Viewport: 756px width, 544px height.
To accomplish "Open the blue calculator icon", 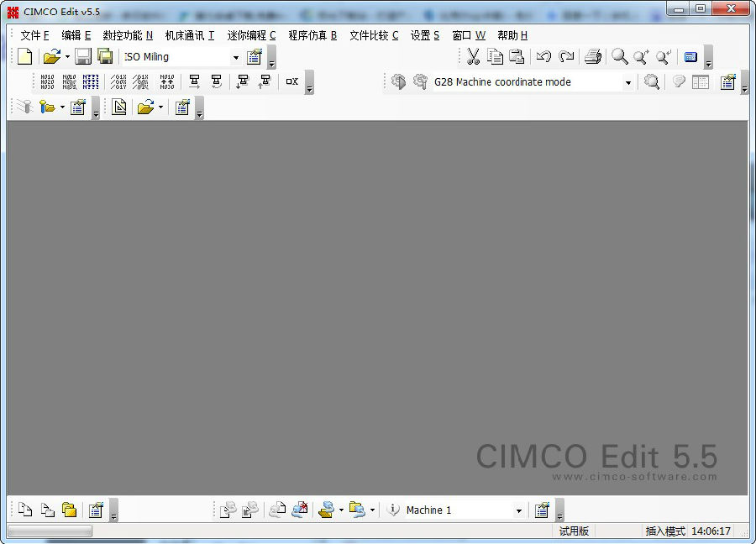I will 690,57.
